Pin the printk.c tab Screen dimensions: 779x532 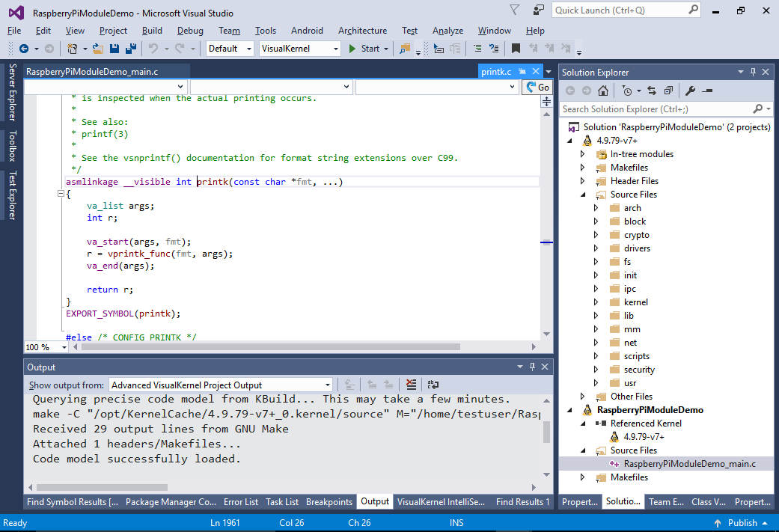(x=522, y=72)
